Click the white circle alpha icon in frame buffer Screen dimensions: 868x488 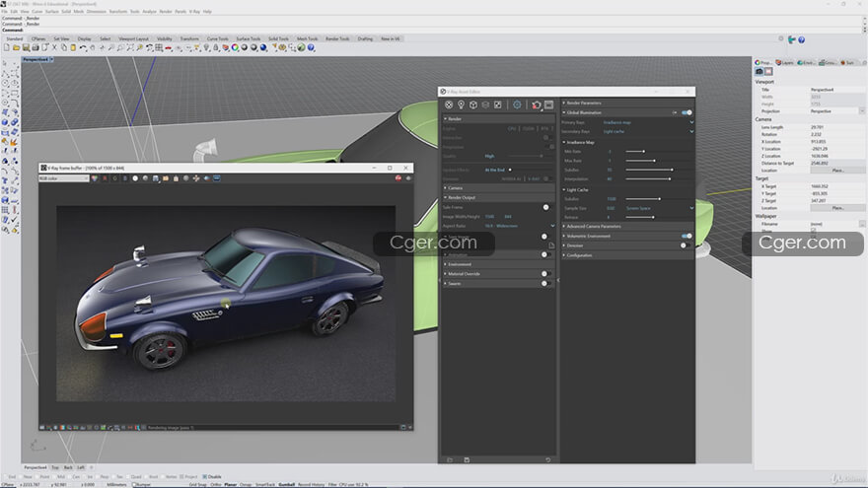[x=135, y=178]
